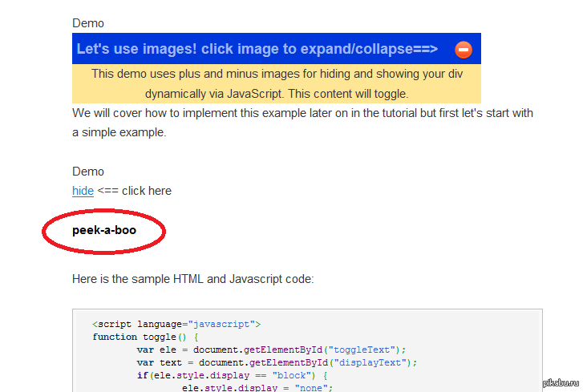This screenshot has width=583, height=392.
Task: Click the 'a simple example.' text line
Action: 119,132
